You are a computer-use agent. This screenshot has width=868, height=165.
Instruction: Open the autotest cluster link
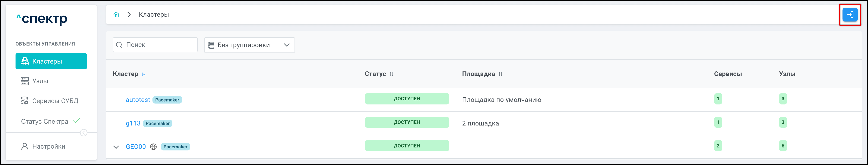pos(138,100)
